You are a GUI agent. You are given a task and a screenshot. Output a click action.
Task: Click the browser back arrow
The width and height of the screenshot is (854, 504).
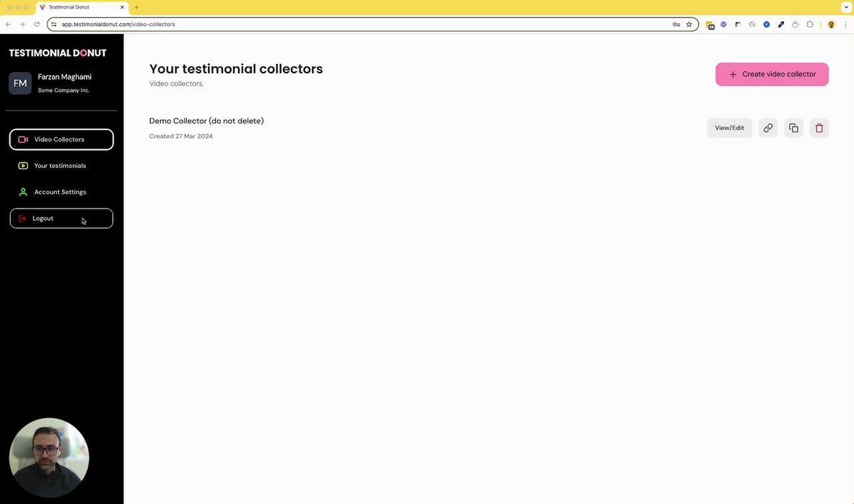[8, 25]
